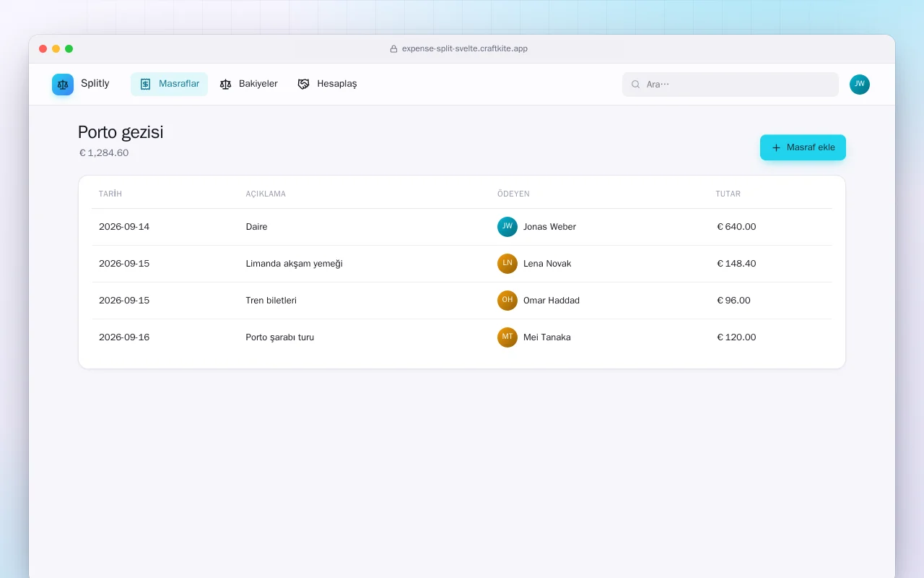The height and width of the screenshot is (578, 924).
Task: Open the Daire expense
Action: click(x=256, y=227)
